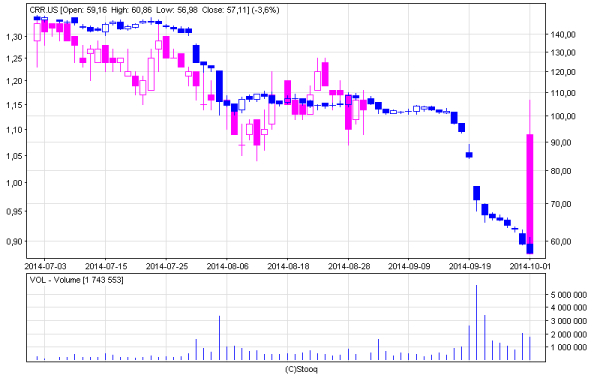600x375 pixels.
Task: Click right axis price 140,00
Action: (x=563, y=35)
